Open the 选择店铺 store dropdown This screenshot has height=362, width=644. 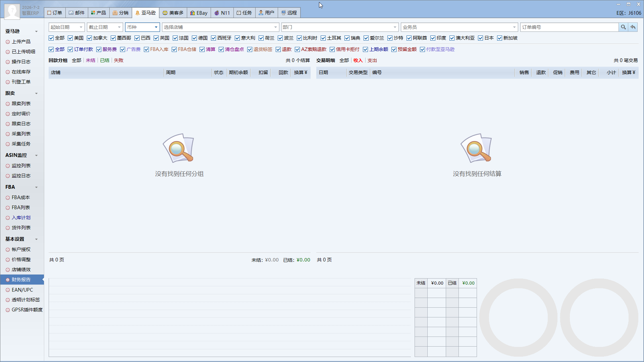point(275,27)
